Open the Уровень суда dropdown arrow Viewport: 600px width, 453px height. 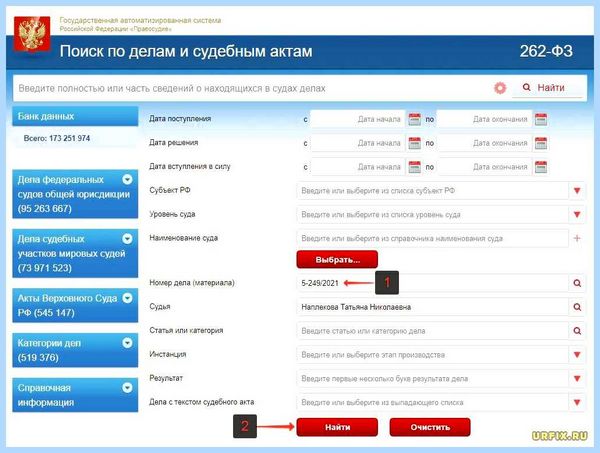coord(577,214)
